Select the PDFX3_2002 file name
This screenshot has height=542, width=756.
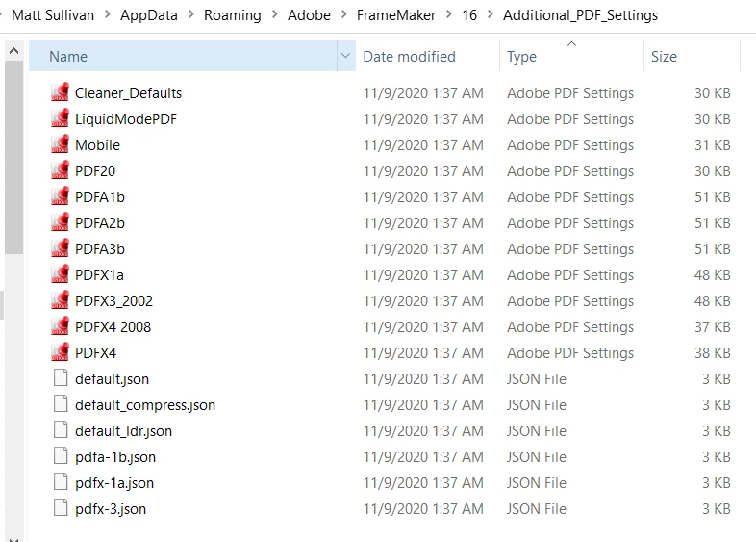tap(113, 301)
